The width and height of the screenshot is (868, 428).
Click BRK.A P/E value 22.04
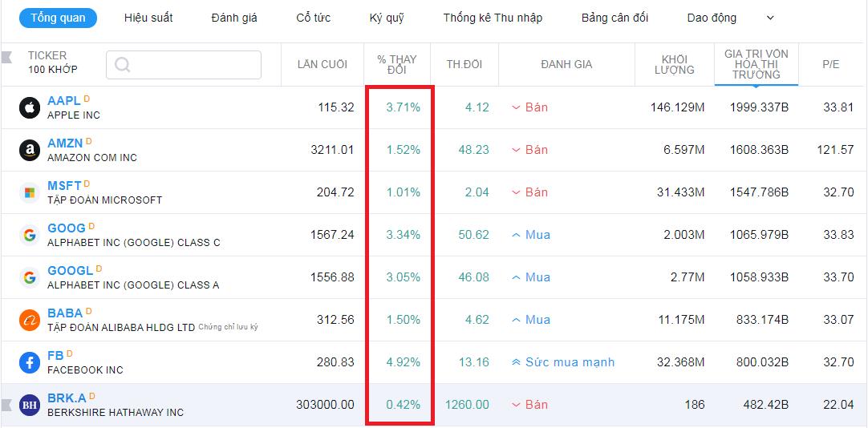(x=838, y=405)
